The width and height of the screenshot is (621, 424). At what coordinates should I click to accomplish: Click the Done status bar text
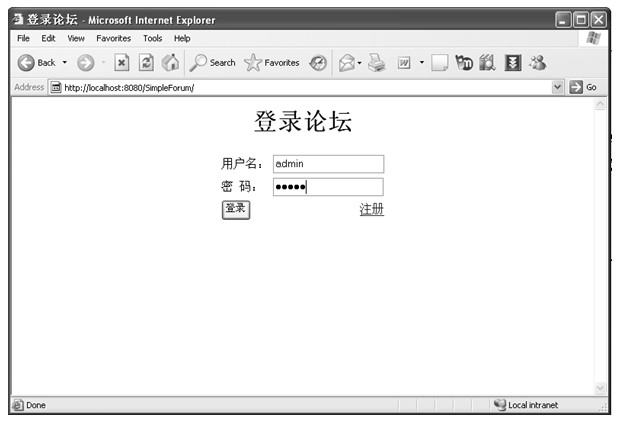[x=36, y=405]
